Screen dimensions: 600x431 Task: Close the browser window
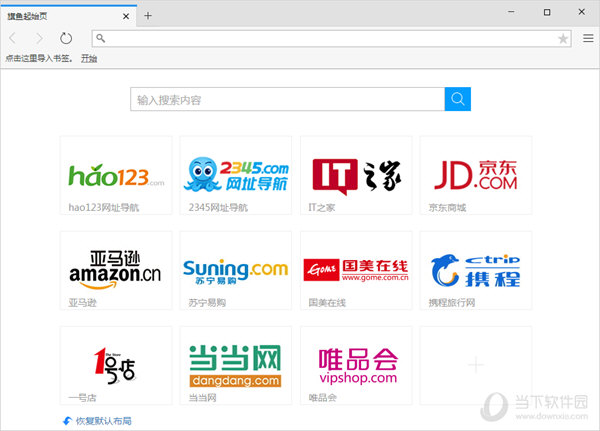pos(582,12)
